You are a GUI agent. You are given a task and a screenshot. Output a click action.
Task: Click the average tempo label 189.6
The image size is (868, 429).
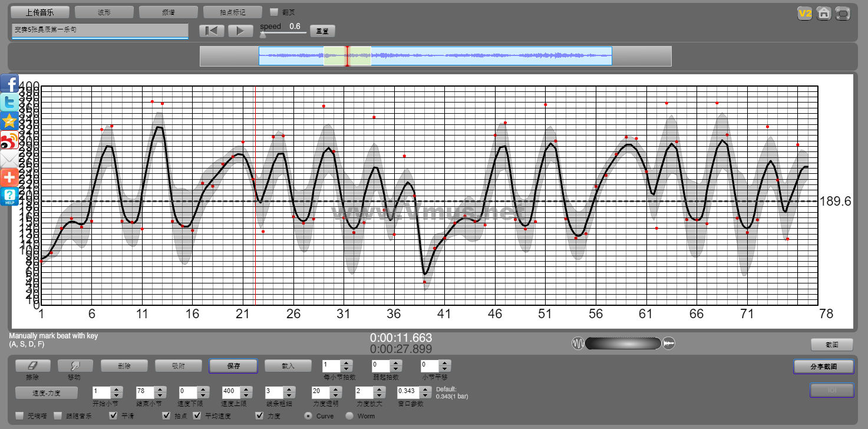pyautogui.click(x=836, y=202)
